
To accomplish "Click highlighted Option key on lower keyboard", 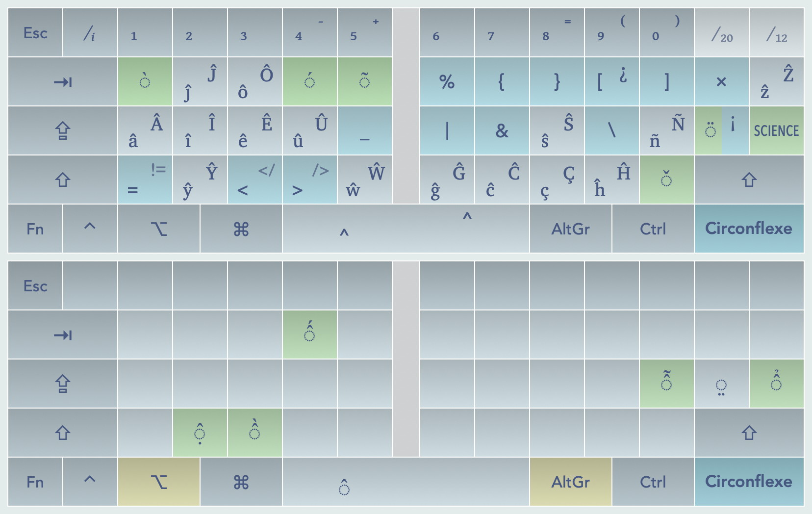I will pos(158,482).
